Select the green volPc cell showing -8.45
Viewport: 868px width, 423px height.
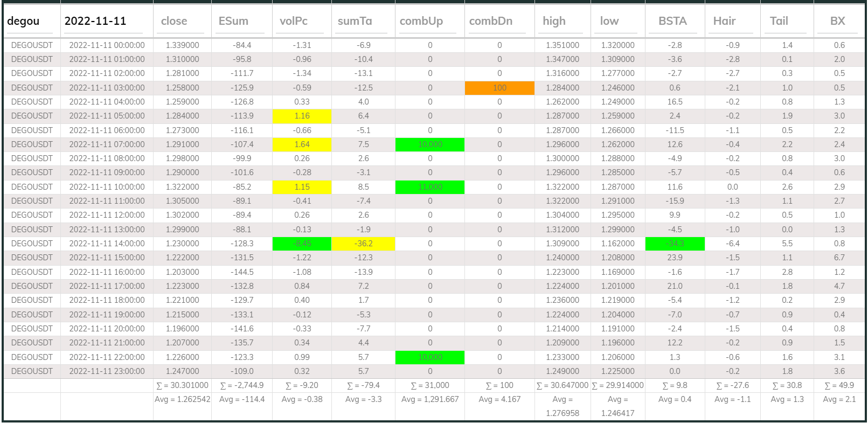click(x=302, y=244)
